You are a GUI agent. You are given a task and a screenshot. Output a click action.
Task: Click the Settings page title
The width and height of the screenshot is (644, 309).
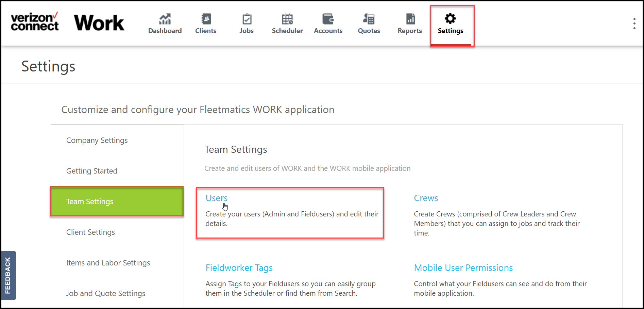tap(48, 66)
